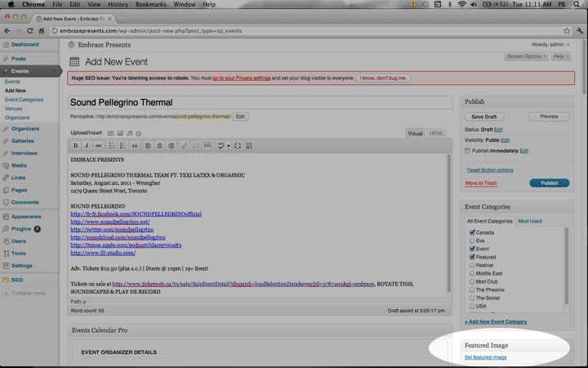Expand the Screen Options dropdown
This screenshot has height=368, width=588.
(526, 56)
